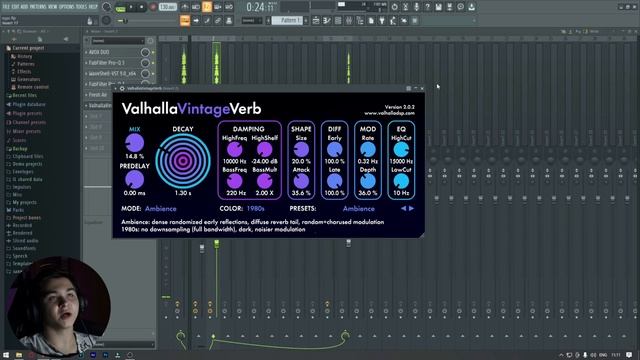Open mixer track preset dropdown
640x360 pixels.
pyautogui.click(x=118, y=41)
